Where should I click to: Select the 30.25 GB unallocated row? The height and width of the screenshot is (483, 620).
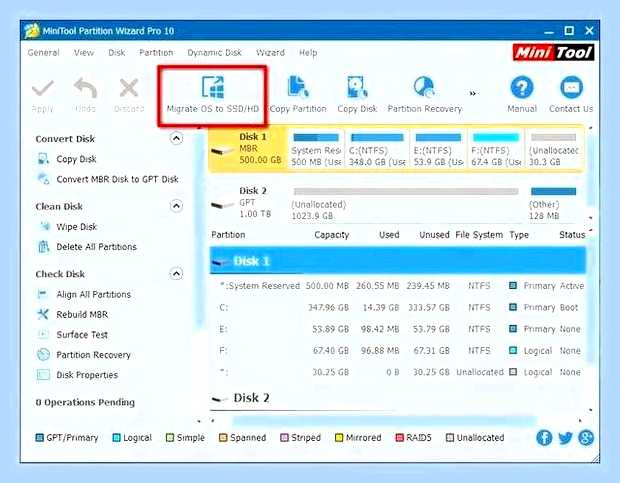[x=400, y=372]
